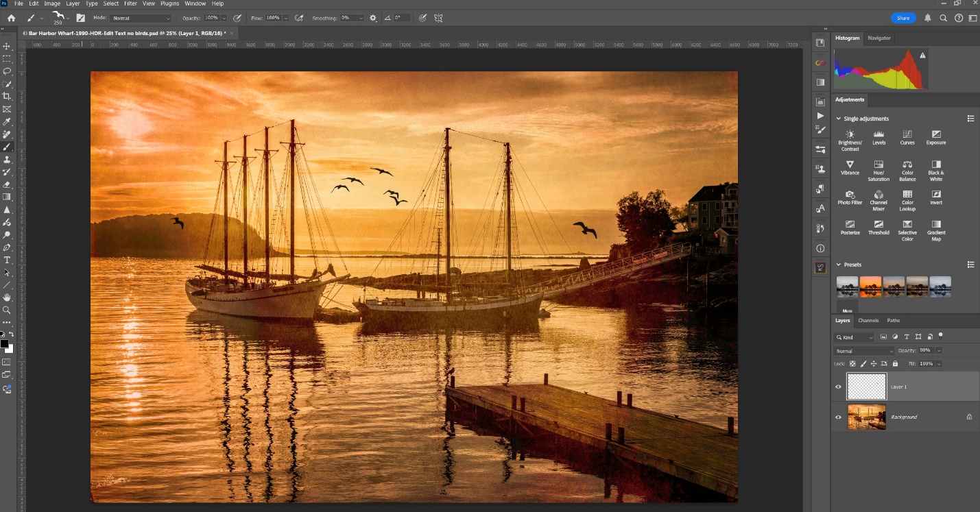Viewport: 980px width, 512px height.
Task: Open the Filter menu
Action: click(x=130, y=3)
